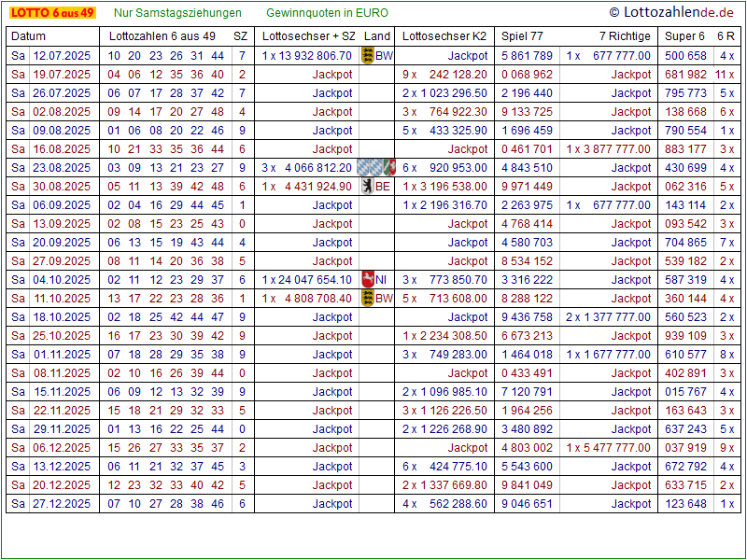Click the Lottosechser + SZ column header
The width and height of the screenshot is (747, 560).
tap(309, 36)
